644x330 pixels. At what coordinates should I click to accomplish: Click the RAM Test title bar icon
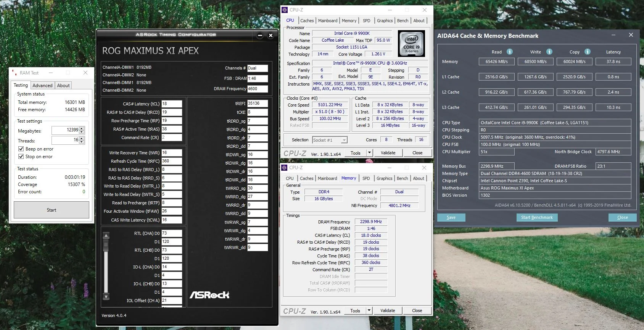coord(14,73)
